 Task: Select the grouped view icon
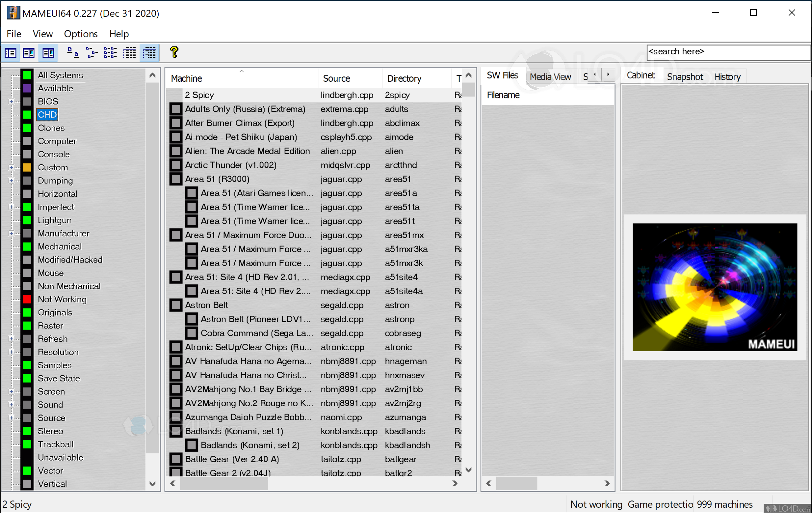click(149, 53)
